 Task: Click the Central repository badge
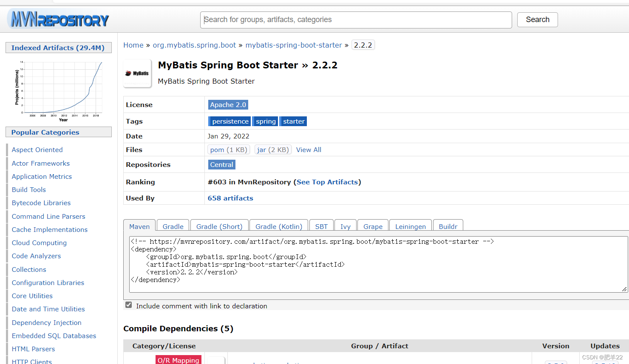(221, 164)
